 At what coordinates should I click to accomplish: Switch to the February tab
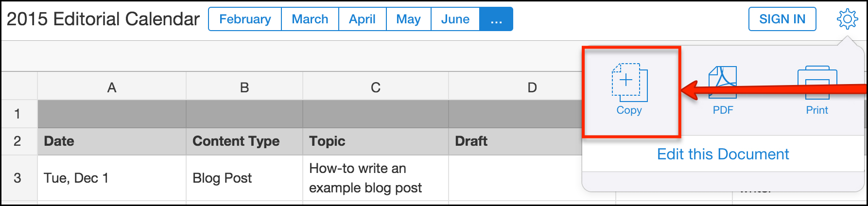coord(245,19)
